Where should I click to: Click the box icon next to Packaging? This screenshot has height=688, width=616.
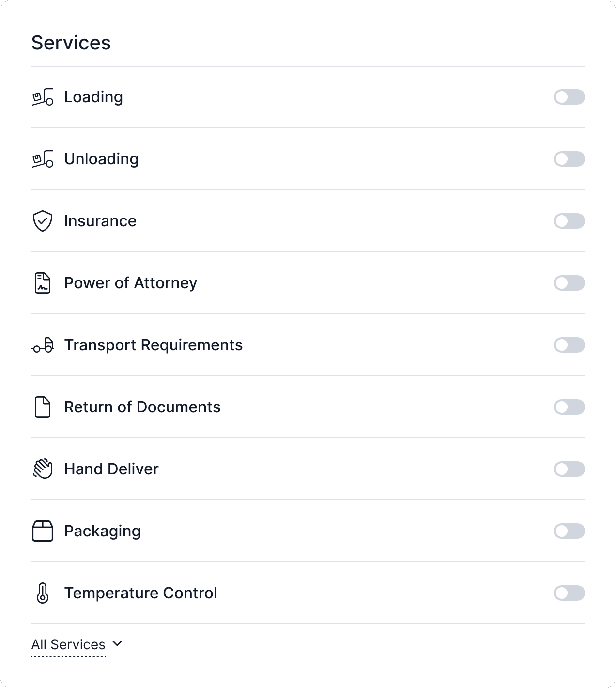[43, 531]
